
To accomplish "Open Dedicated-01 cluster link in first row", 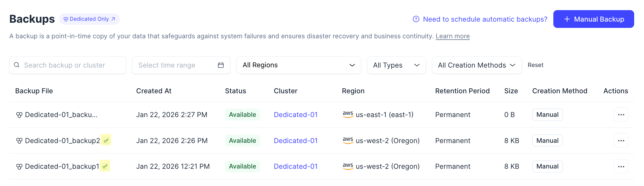I will (296, 115).
